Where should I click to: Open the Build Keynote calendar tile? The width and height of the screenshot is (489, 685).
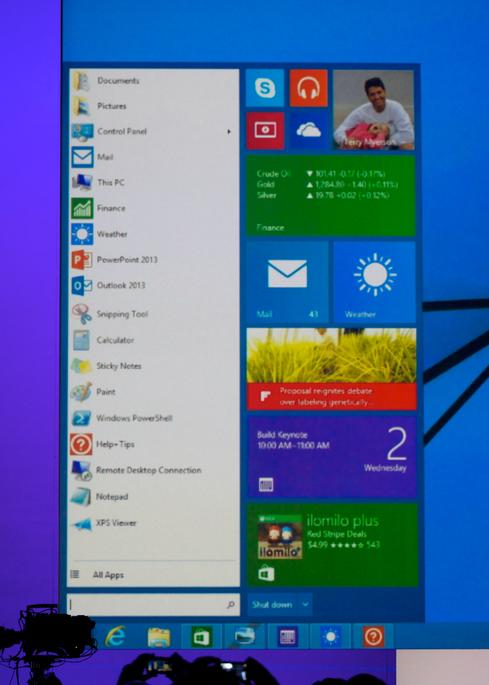[x=332, y=457]
